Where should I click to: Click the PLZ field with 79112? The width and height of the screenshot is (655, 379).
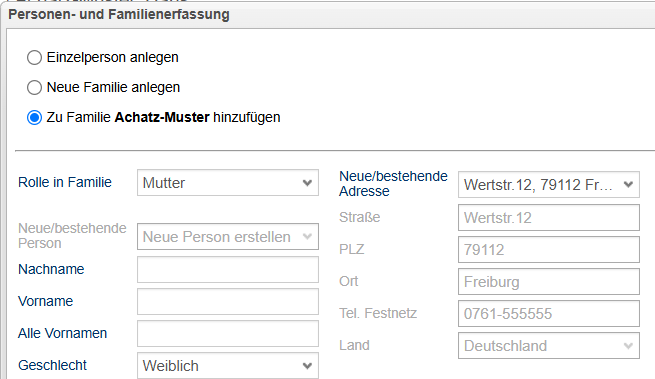[x=548, y=249]
